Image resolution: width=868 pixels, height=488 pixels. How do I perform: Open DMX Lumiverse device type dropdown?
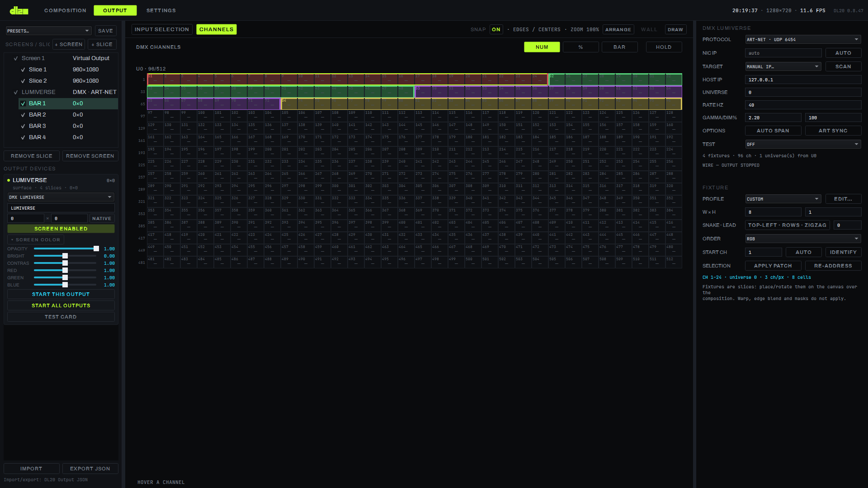(x=61, y=197)
